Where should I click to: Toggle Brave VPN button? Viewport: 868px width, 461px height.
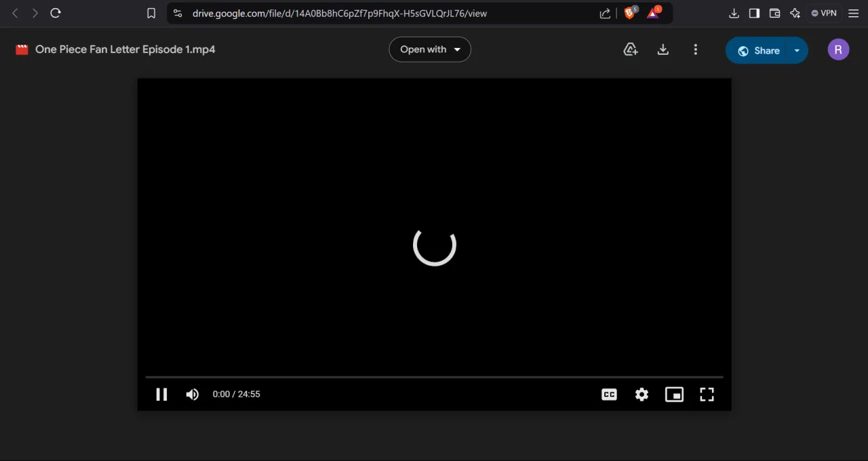click(x=824, y=13)
